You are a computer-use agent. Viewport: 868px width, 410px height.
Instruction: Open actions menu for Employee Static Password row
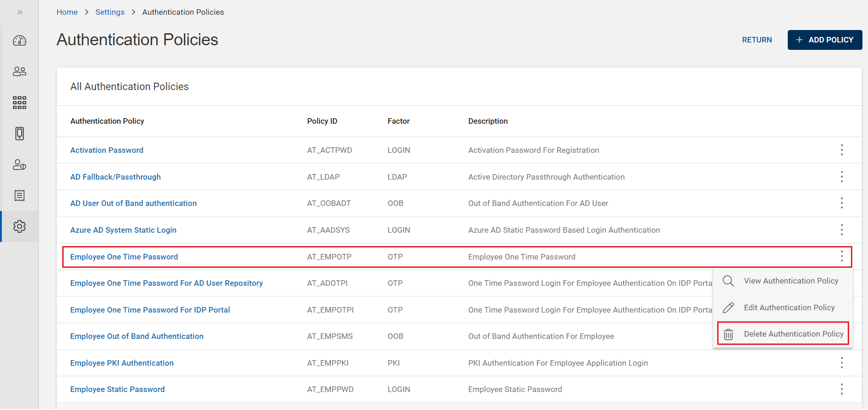coord(841,389)
